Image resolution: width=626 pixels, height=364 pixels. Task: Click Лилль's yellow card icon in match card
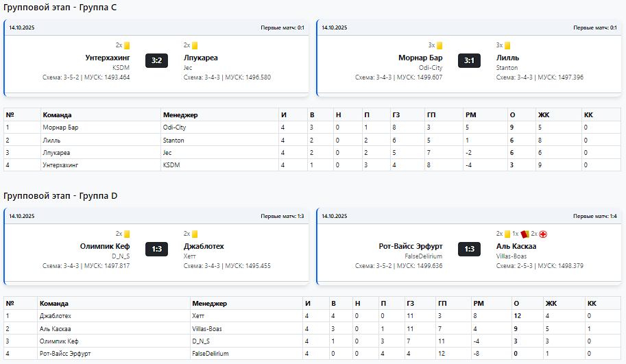pyautogui.click(x=507, y=45)
